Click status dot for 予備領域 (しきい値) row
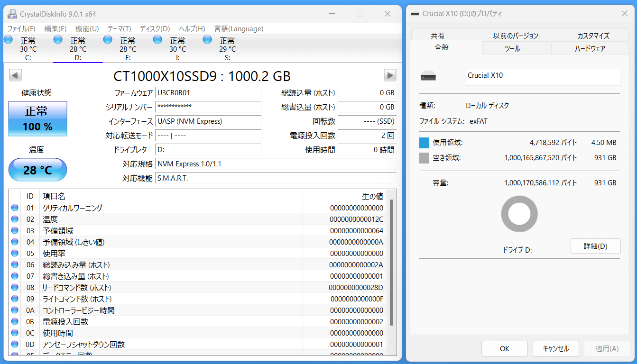The width and height of the screenshot is (637, 364). tap(15, 242)
